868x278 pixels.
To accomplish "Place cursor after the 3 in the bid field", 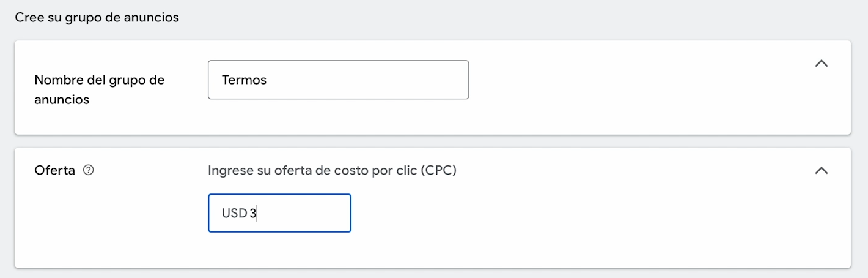I will (x=257, y=213).
